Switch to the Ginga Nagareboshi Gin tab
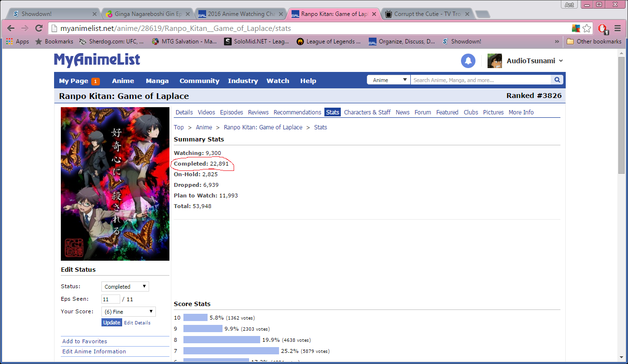This screenshot has height=364, width=628. 147,14
